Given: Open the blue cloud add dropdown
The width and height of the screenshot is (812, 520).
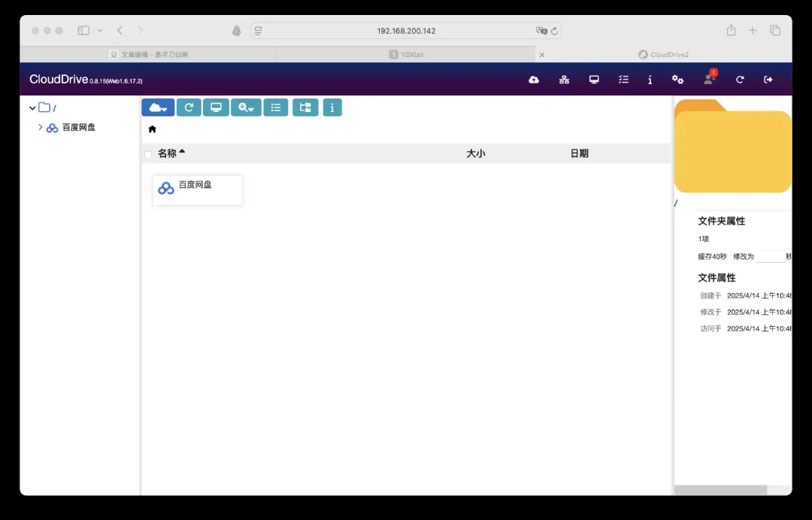Looking at the screenshot, I should click(158, 107).
